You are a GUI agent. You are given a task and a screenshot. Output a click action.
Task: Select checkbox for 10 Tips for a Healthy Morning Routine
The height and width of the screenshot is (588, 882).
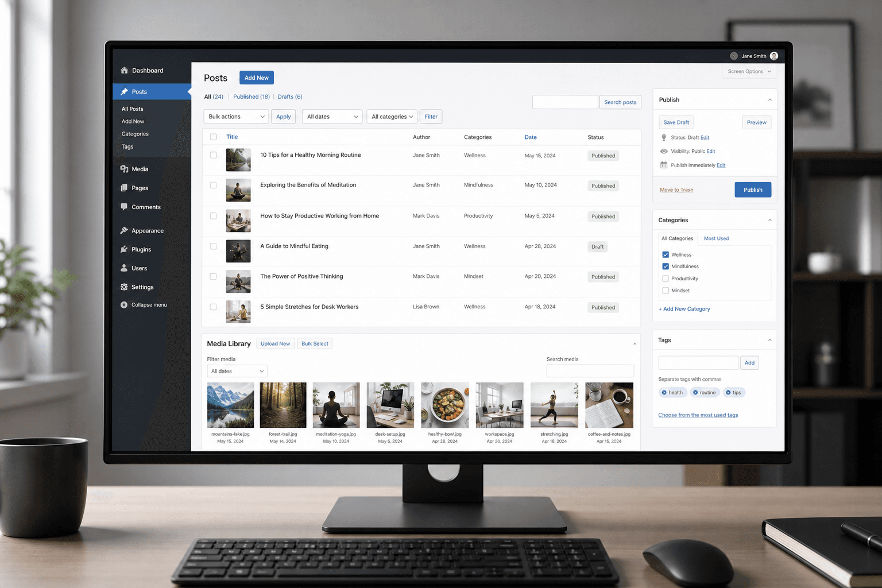(214, 155)
